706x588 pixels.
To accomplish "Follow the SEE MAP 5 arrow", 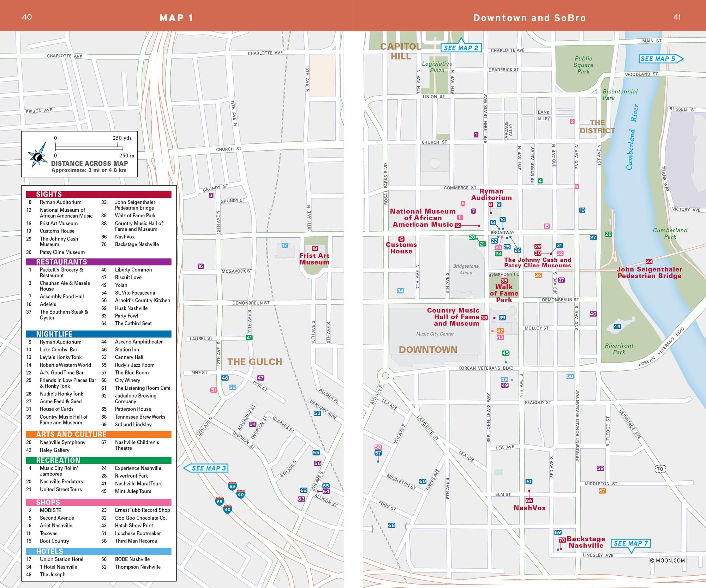I will pos(661,59).
